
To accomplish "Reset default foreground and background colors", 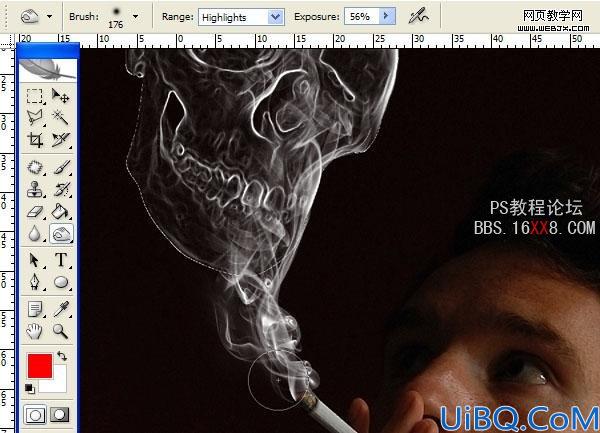I will pos(30,389).
